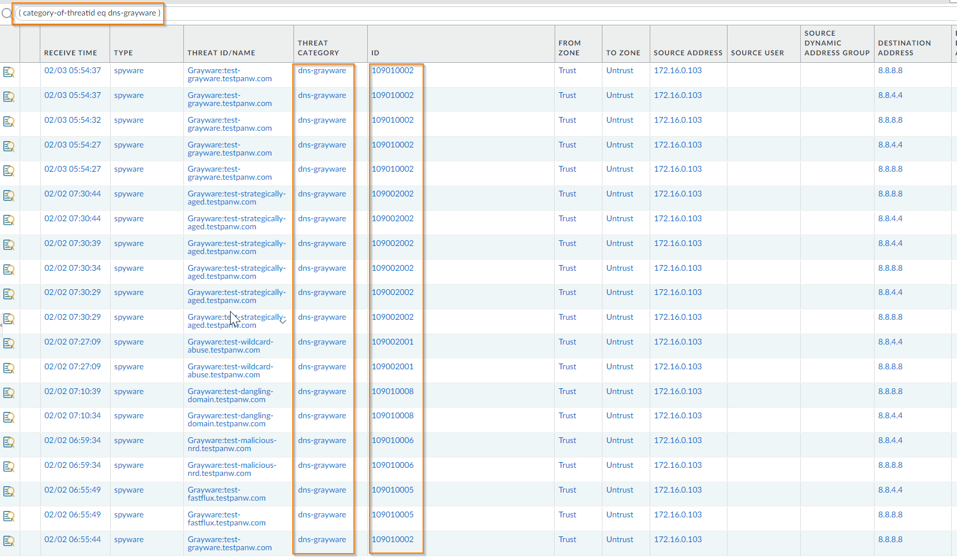Open the Receive Time column header menu
This screenshot has width=957, height=560.
click(70, 52)
